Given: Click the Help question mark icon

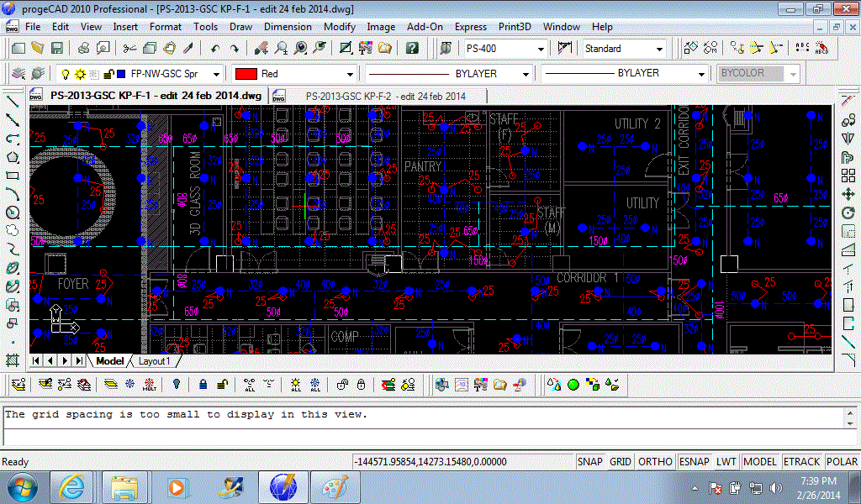Looking at the screenshot, I should click(412, 48).
